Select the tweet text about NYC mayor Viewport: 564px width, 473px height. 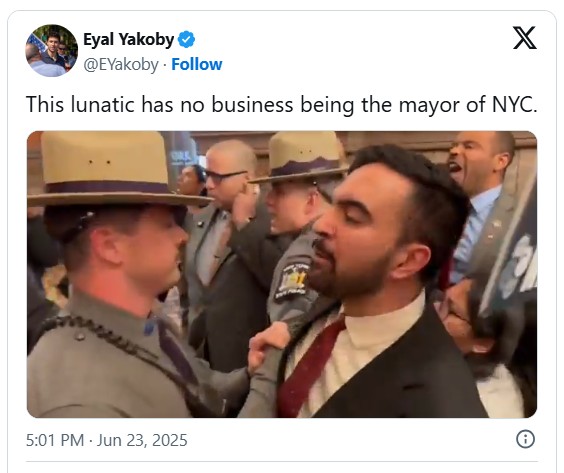282,105
